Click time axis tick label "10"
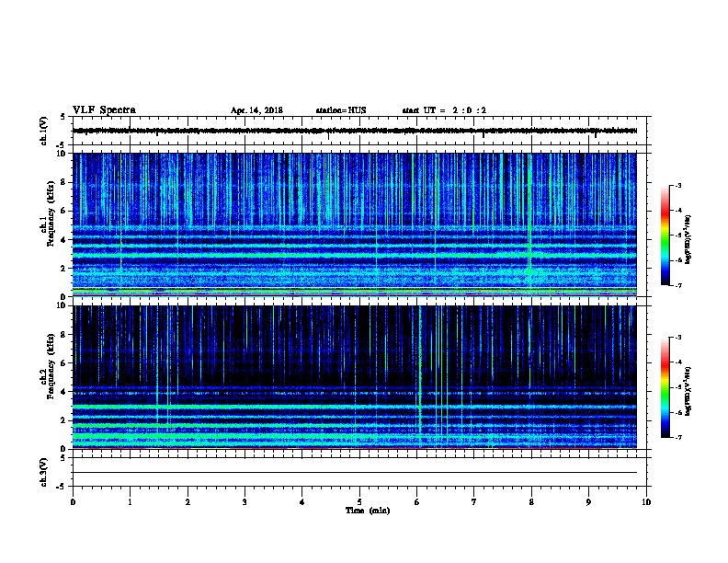Viewport: 728px width, 563px height. pyautogui.click(x=646, y=501)
